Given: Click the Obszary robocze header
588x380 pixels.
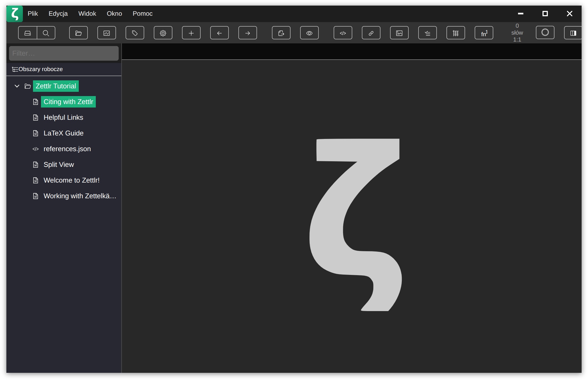Looking at the screenshot, I should point(64,69).
